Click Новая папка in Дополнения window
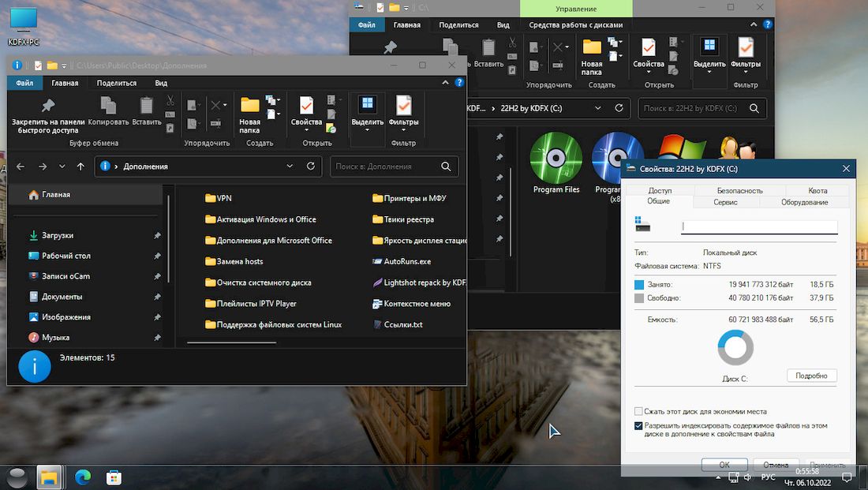 click(249, 115)
